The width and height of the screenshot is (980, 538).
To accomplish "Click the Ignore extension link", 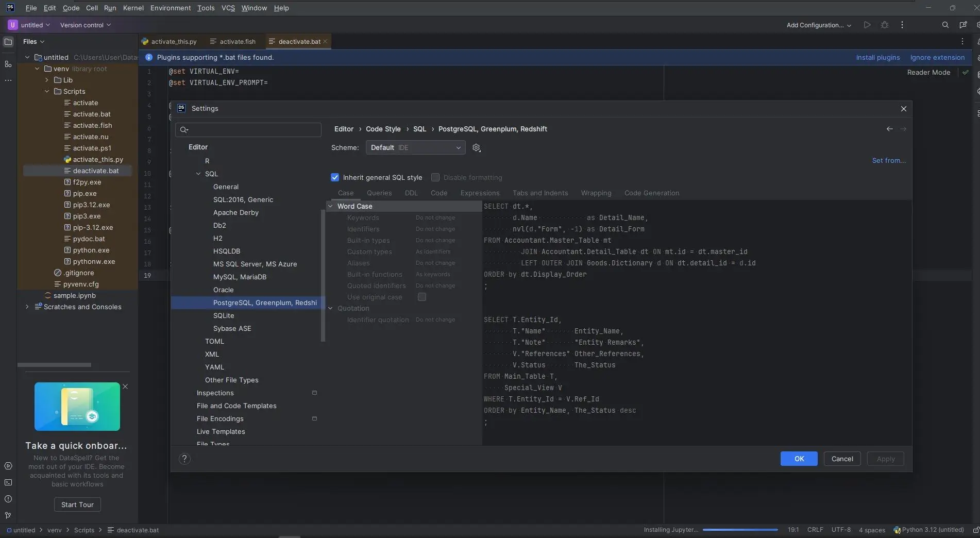I will click(x=937, y=58).
